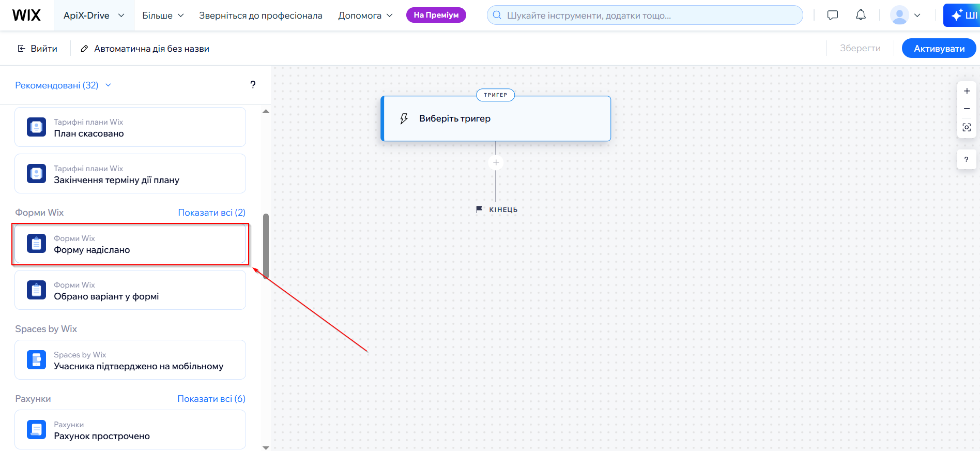Select План скасовано trigger text
The height and width of the screenshot is (451, 980).
[89, 133]
